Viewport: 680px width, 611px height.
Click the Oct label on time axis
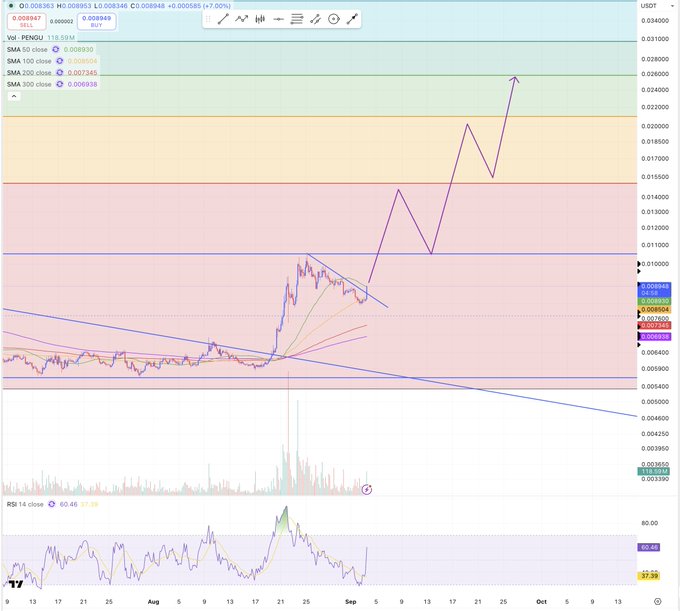(x=541, y=602)
